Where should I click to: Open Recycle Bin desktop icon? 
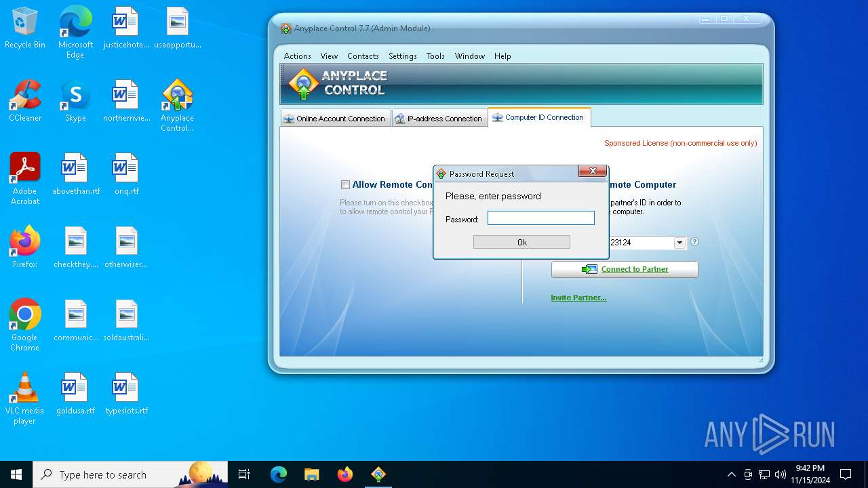[x=25, y=28]
